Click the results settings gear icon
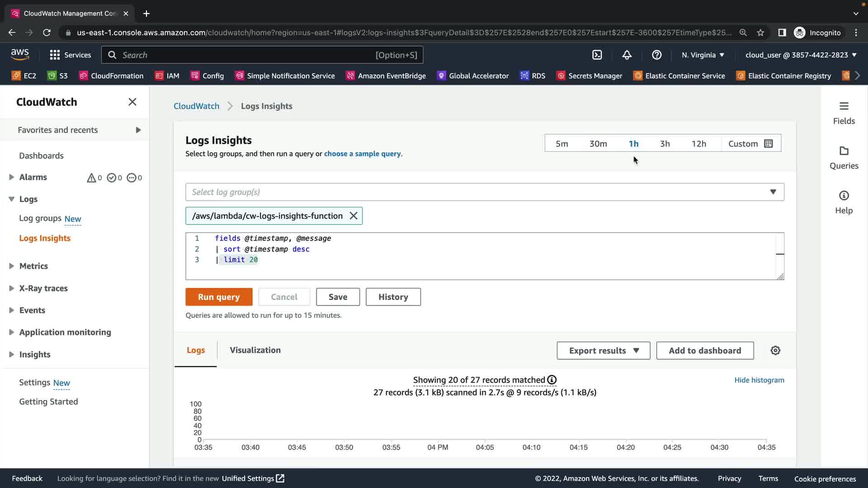 [x=775, y=351]
